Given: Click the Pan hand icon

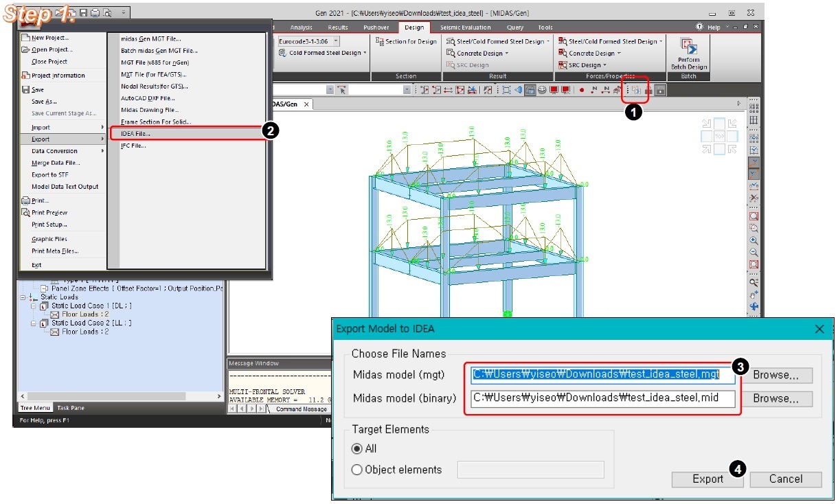Looking at the screenshot, I should tap(754, 295).
